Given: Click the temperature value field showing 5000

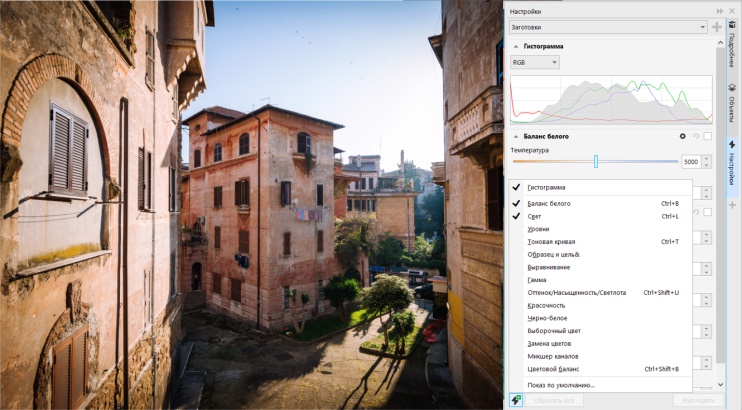Looking at the screenshot, I should coord(691,161).
